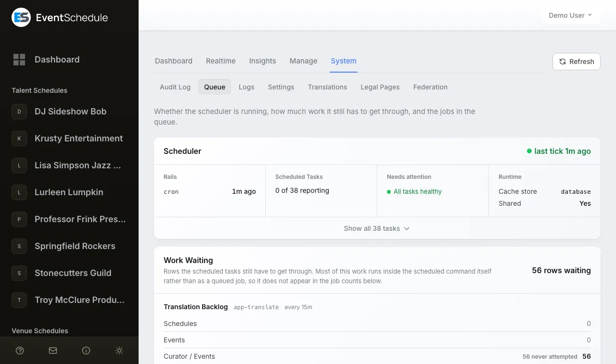Expand Show all 38 tasks
The height and width of the screenshot is (364, 616).
coord(377,228)
